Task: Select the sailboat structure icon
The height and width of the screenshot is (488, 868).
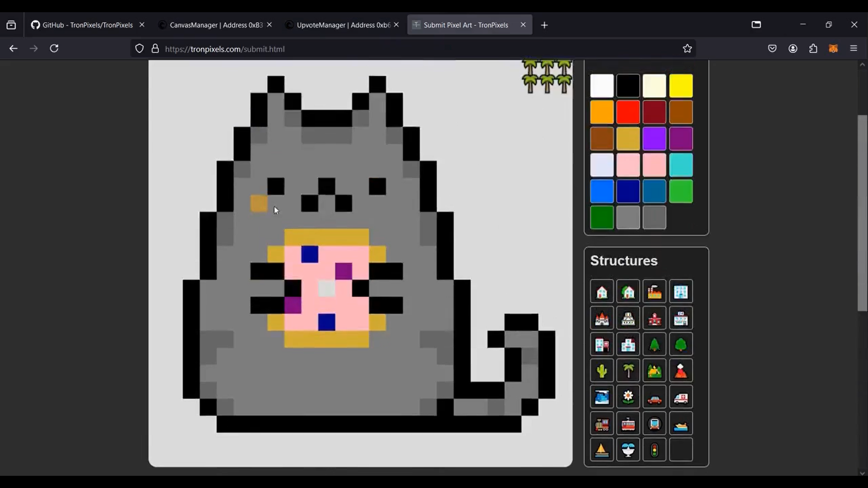Action: pos(602,450)
